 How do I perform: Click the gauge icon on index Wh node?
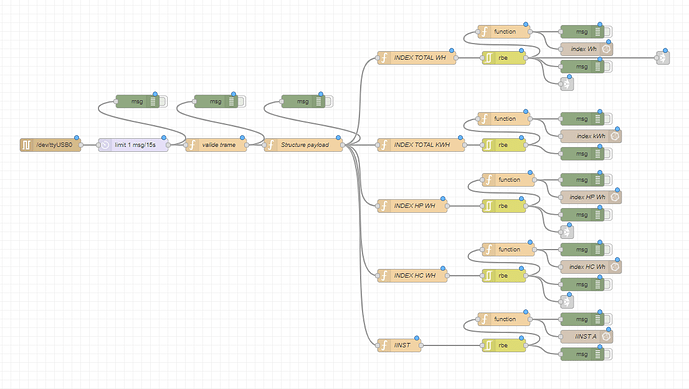click(606, 49)
